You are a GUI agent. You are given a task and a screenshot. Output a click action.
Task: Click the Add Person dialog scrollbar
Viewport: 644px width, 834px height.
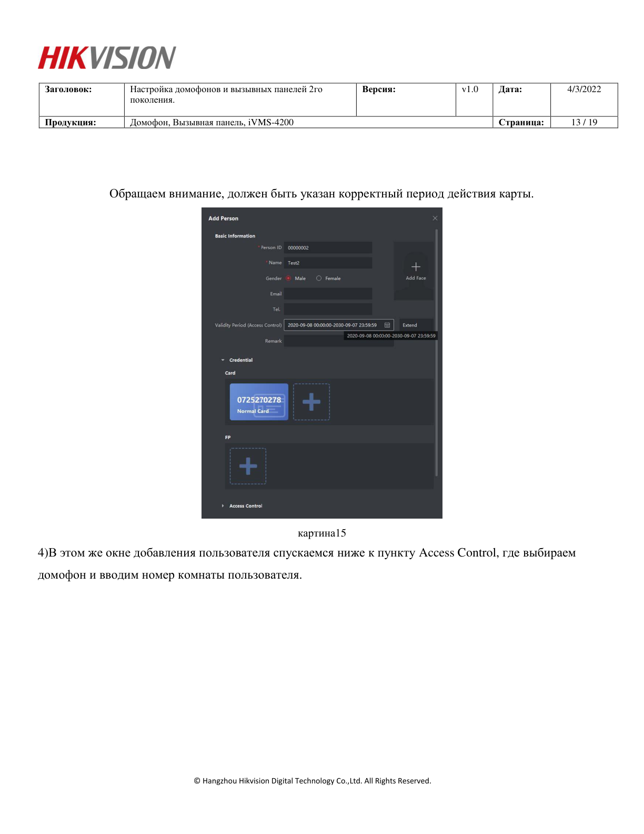[x=437, y=352]
